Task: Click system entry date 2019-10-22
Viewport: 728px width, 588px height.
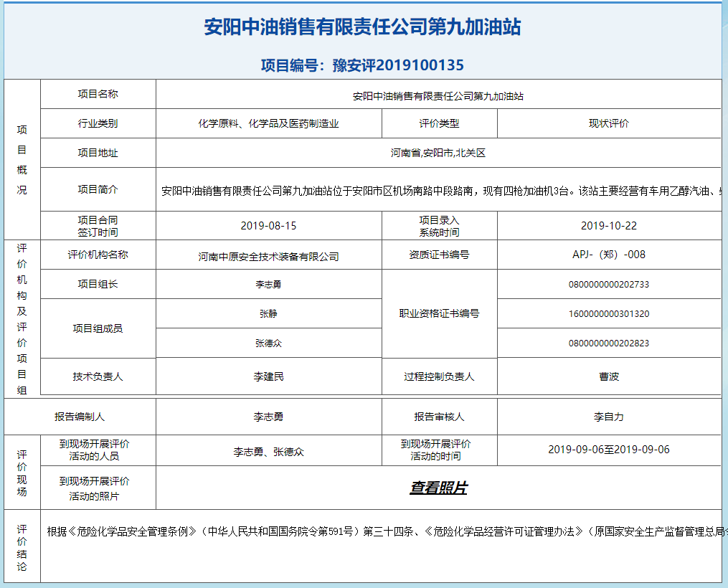Action: 609,226
